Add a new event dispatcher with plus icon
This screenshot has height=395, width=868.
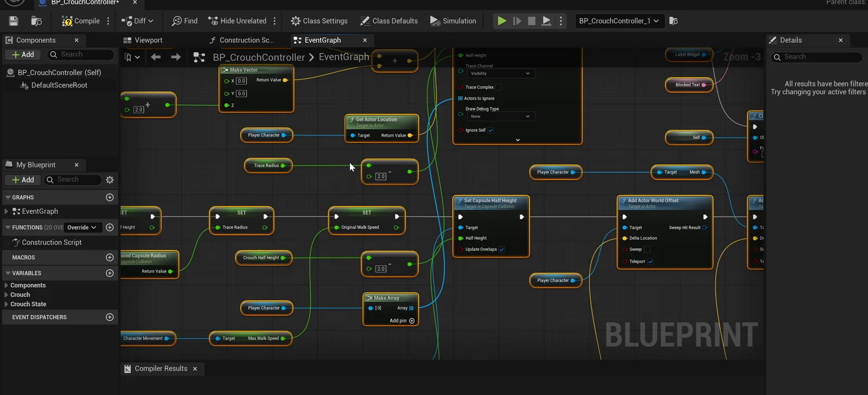click(x=110, y=318)
